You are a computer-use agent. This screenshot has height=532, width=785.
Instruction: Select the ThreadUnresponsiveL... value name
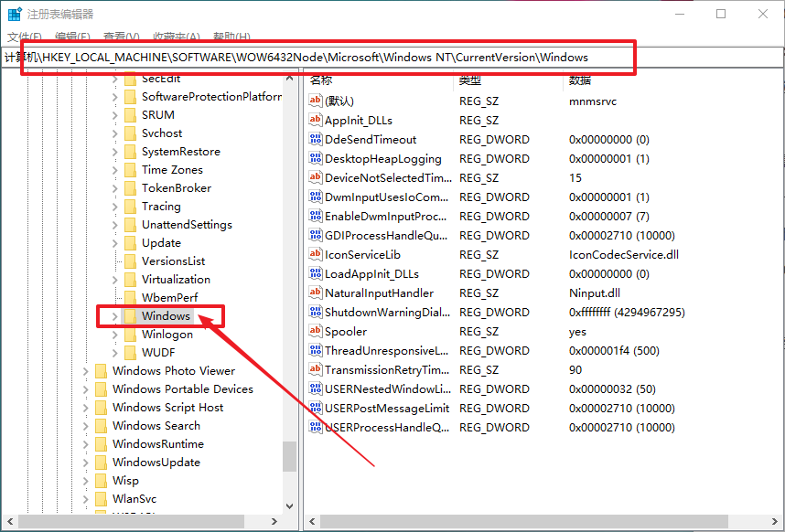(386, 350)
